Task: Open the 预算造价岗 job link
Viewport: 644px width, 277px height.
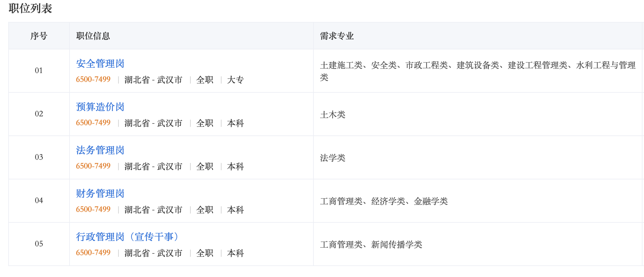Action: point(100,107)
